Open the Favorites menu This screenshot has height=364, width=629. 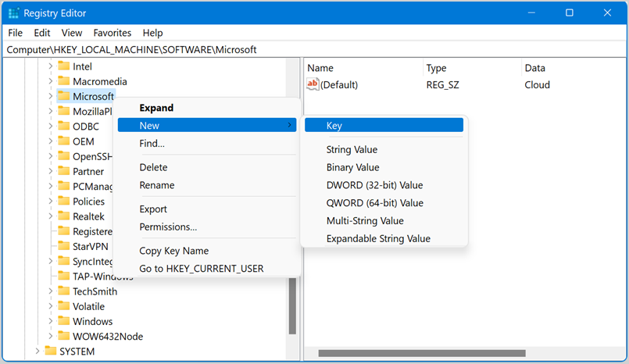click(x=113, y=33)
